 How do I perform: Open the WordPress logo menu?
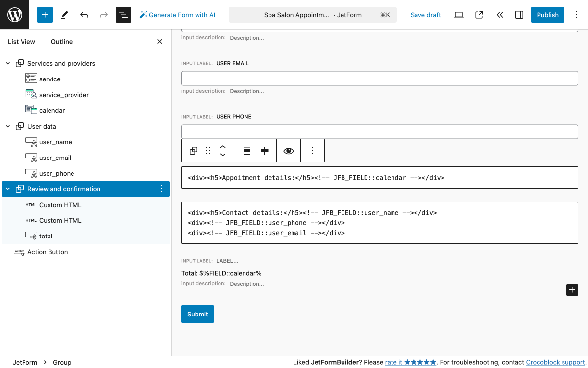tap(15, 15)
